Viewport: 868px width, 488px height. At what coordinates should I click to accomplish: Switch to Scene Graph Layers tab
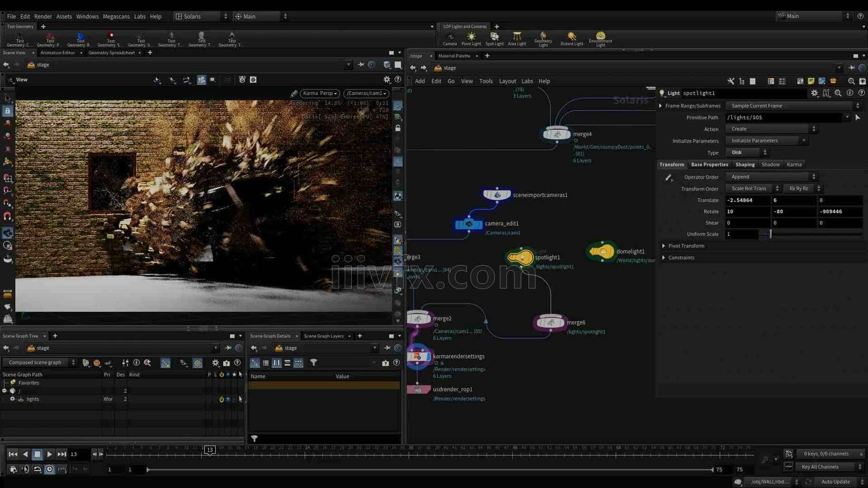pyautogui.click(x=324, y=336)
